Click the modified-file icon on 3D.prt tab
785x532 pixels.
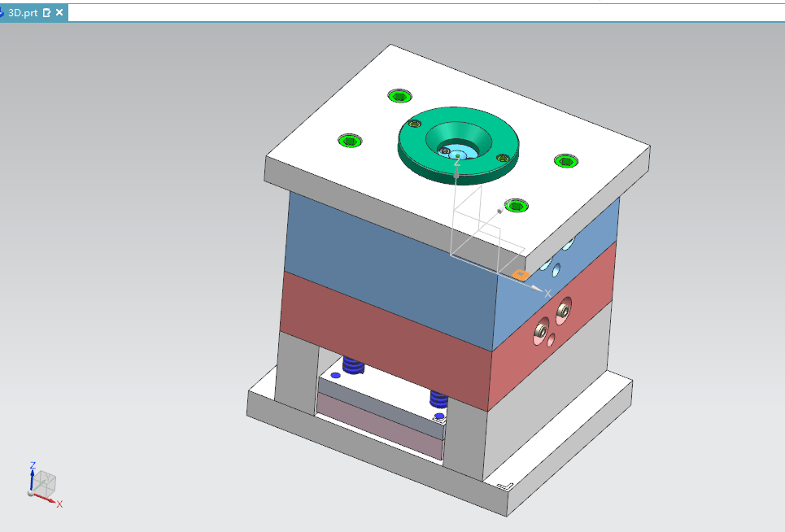tap(46, 13)
